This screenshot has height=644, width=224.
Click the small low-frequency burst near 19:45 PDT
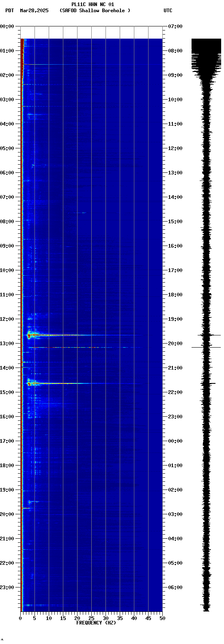pos(27,508)
